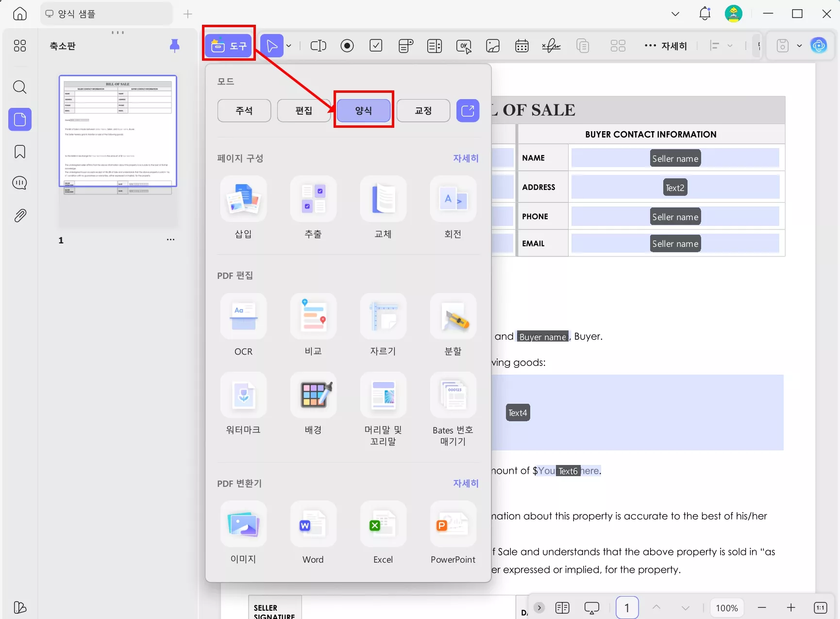Select the list box form tool
The height and width of the screenshot is (619, 840).
[435, 46]
